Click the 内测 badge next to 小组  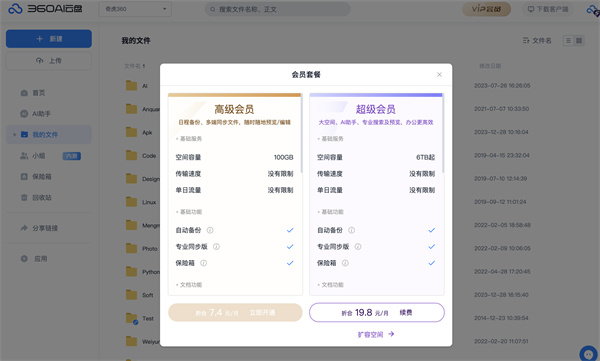pyautogui.click(x=72, y=156)
